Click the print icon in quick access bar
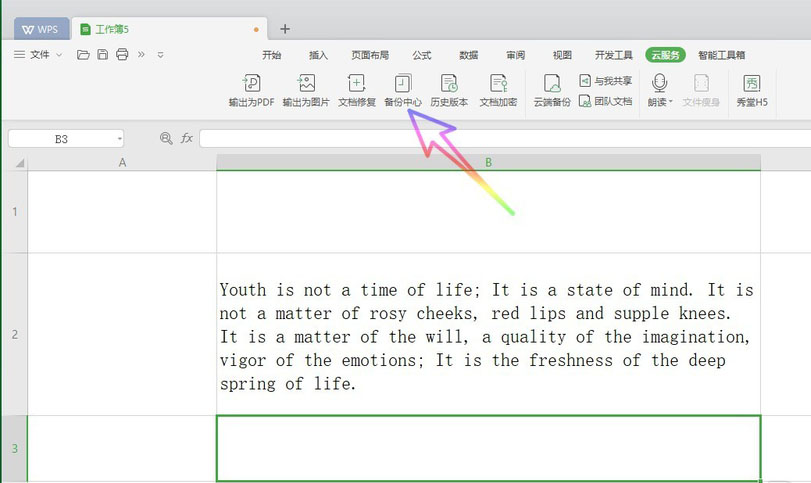The image size is (811, 483). coord(122,54)
